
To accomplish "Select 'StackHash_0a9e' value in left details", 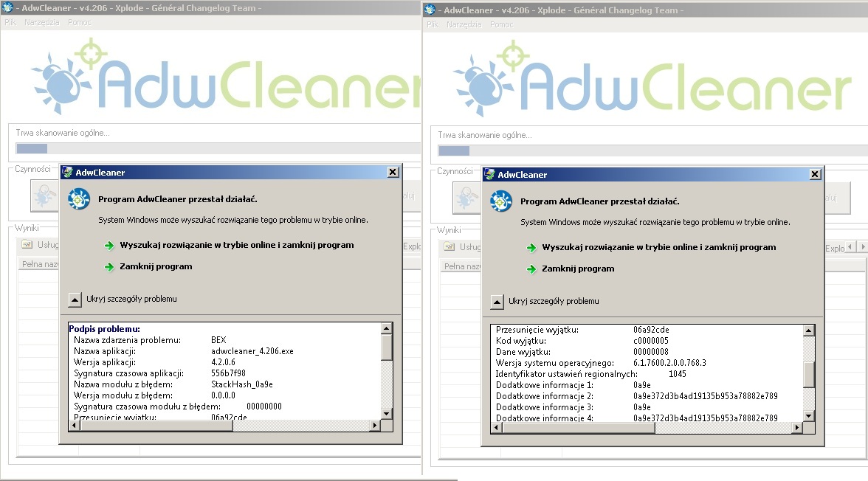I will pyautogui.click(x=242, y=384).
